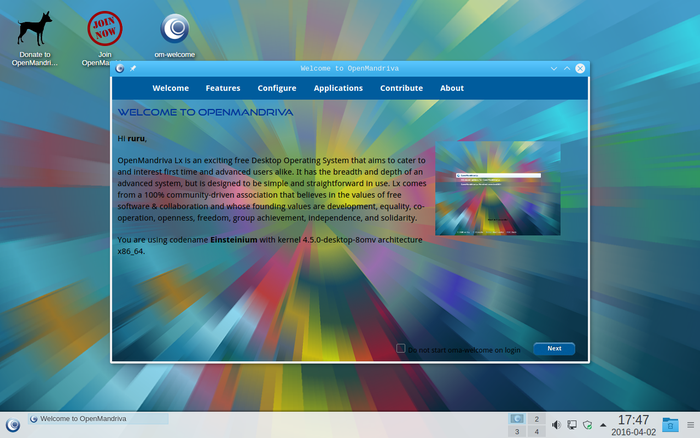Switch to the Features tab

pyautogui.click(x=223, y=88)
